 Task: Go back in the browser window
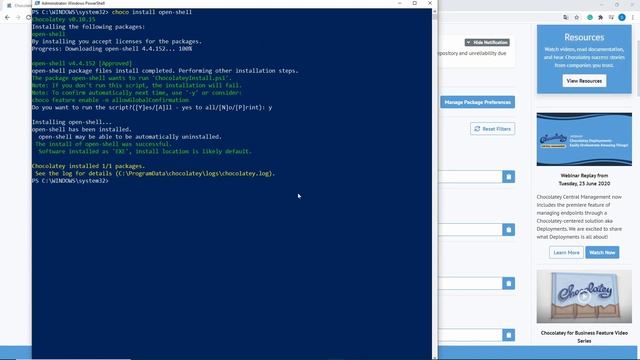tap(7, 18)
